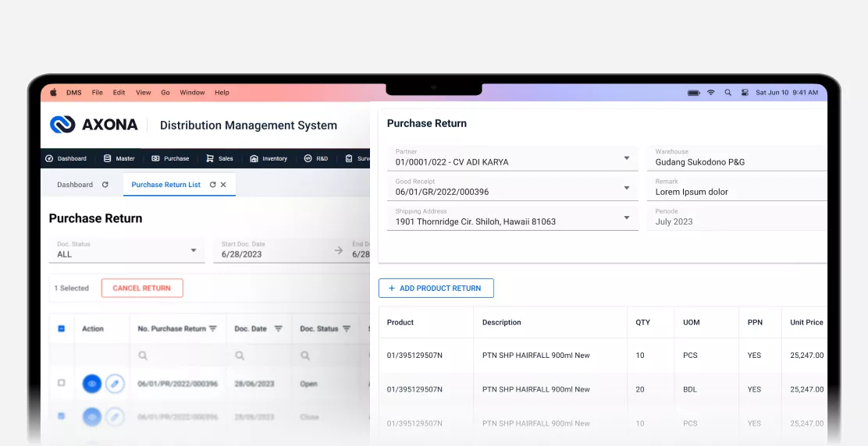Viewport: 868px width, 446px height.
Task: Open the Inventory navigation menu
Action: 269,158
